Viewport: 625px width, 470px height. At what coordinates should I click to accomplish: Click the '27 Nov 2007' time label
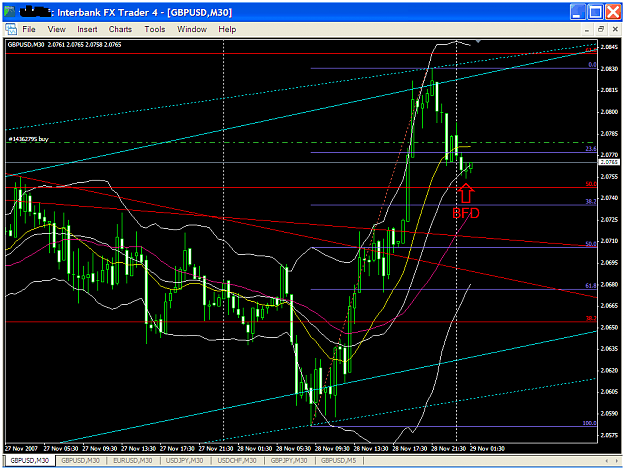[22, 448]
